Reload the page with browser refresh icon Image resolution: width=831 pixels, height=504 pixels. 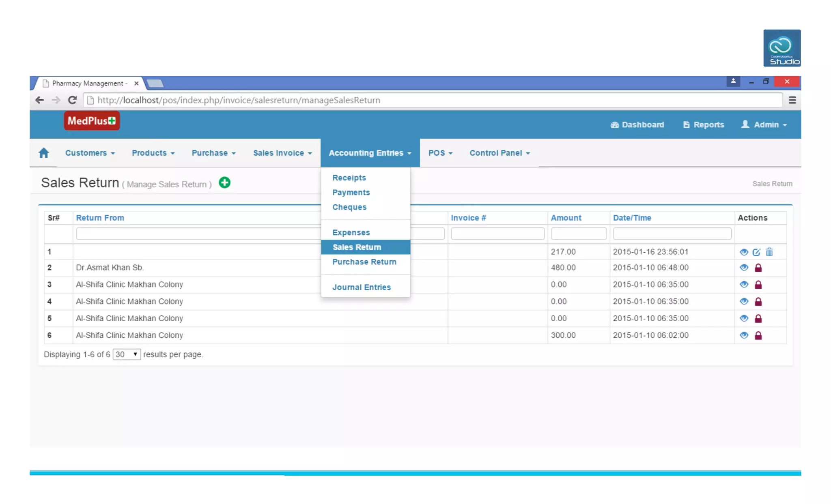tap(72, 100)
